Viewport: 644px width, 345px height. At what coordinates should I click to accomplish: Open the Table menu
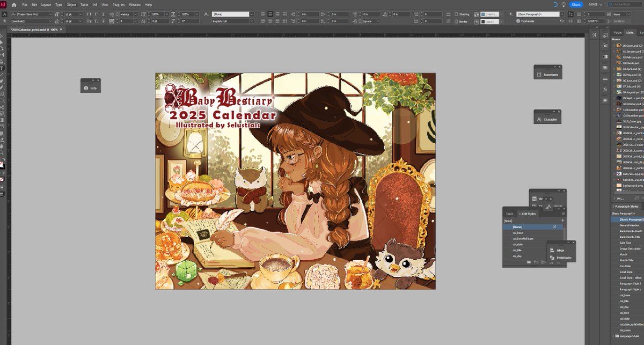point(84,4)
